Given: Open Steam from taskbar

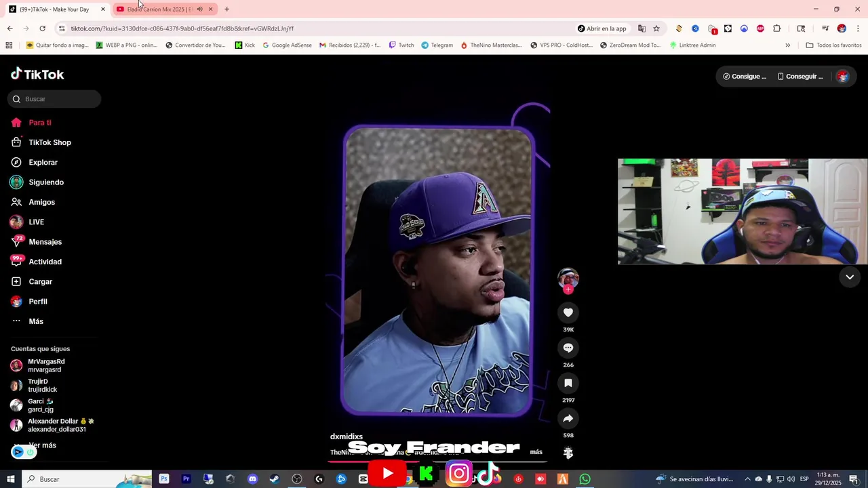Looking at the screenshot, I should click(x=274, y=479).
